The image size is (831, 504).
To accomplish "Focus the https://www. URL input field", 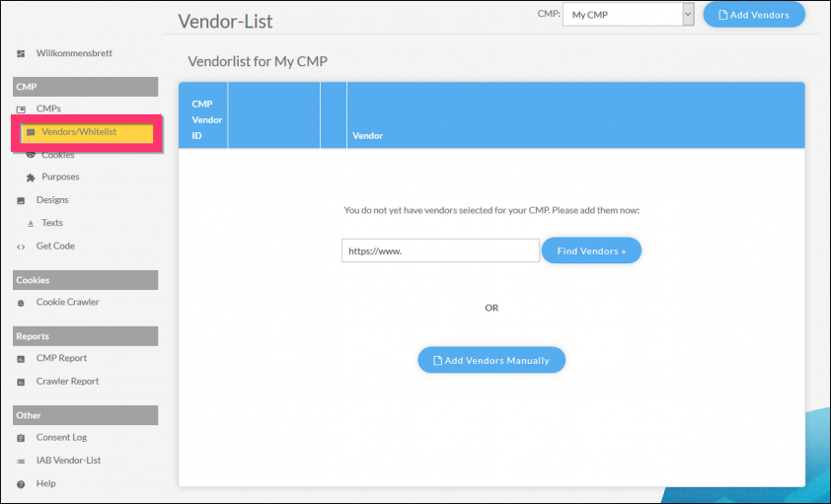I will click(440, 251).
